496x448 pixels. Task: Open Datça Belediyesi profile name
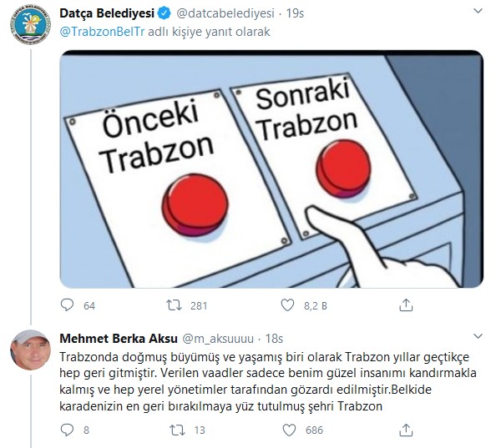(107, 13)
